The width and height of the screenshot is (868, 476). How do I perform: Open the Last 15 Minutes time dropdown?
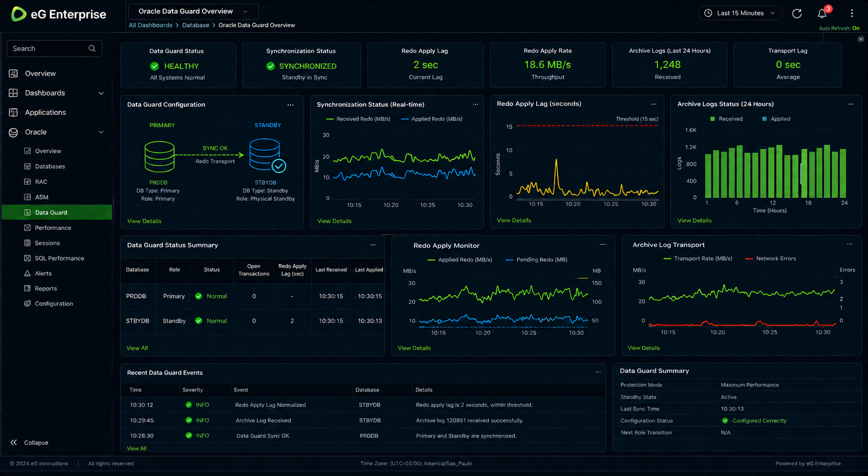coord(740,13)
